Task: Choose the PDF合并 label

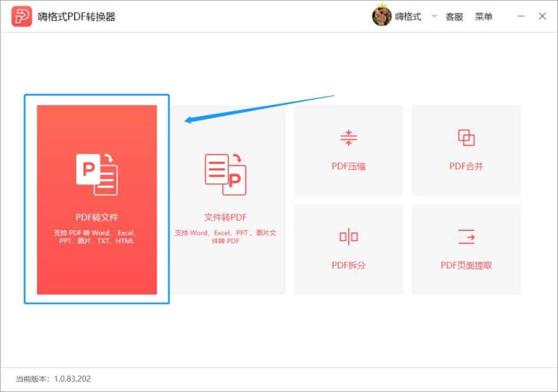Action: click(466, 166)
